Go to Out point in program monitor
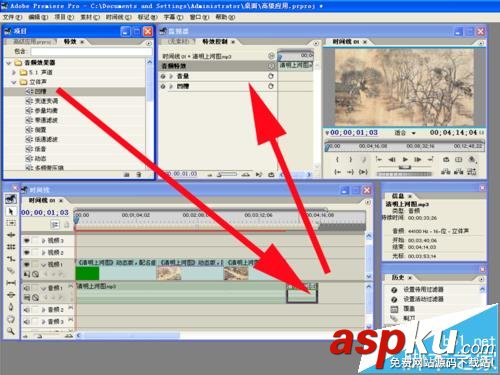 [x=350, y=172]
